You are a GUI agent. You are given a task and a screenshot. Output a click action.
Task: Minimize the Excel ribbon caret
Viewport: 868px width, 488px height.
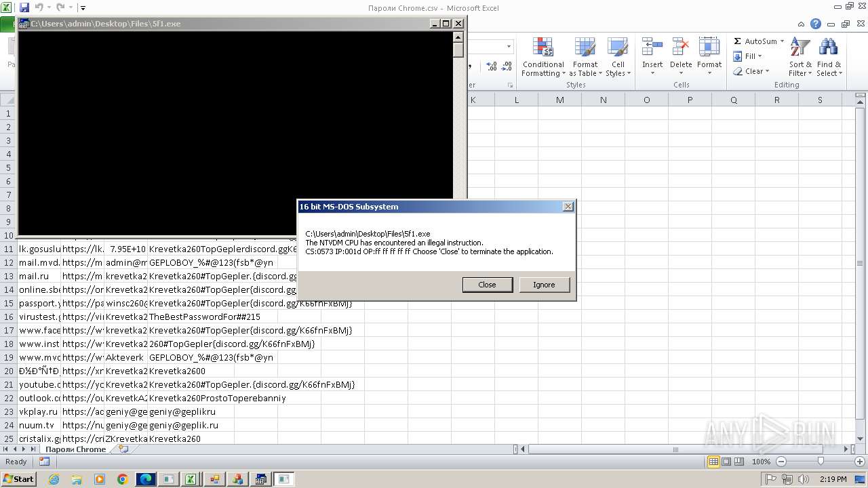coord(801,24)
